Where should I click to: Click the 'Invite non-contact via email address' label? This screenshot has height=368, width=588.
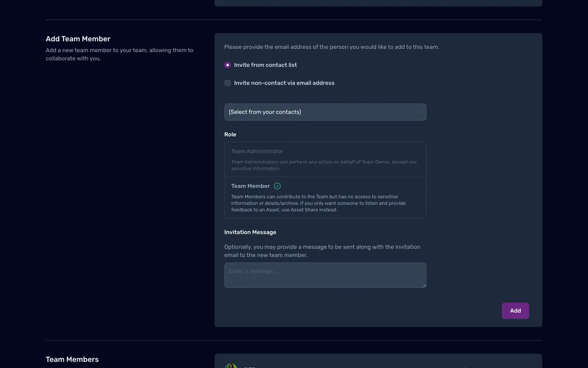click(284, 83)
